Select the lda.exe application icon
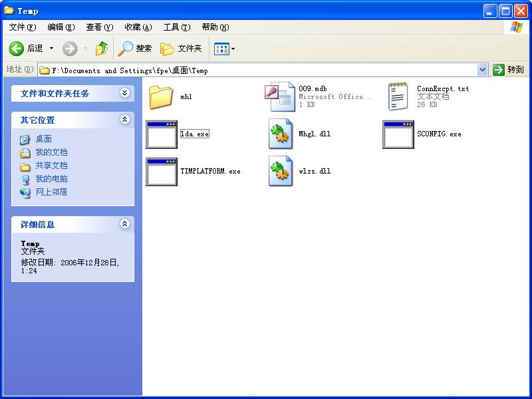The height and width of the screenshot is (399, 532). pyautogui.click(x=162, y=134)
